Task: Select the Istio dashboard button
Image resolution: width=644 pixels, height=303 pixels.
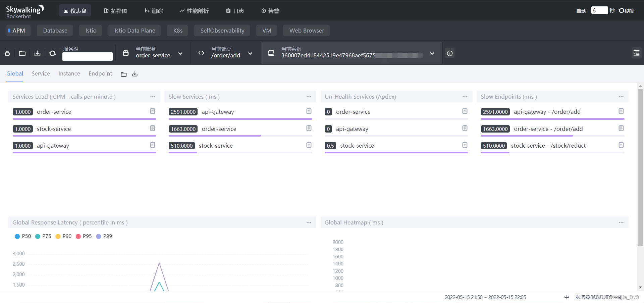Action: pyautogui.click(x=91, y=31)
